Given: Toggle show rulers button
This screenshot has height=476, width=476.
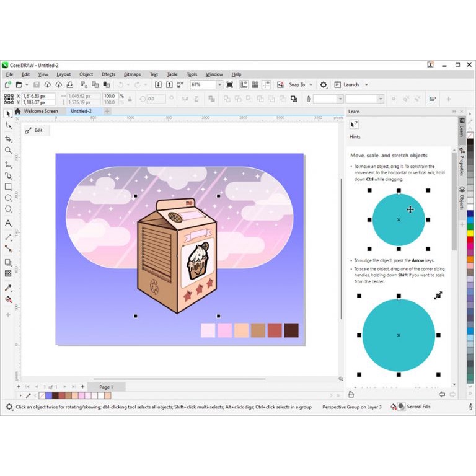Looking at the screenshot, I should 244,85.
